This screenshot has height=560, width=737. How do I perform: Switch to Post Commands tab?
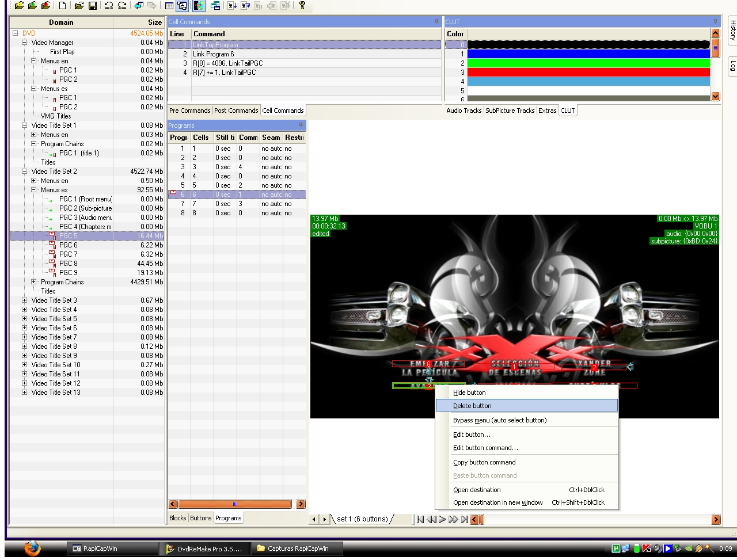(x=236, y=111)
